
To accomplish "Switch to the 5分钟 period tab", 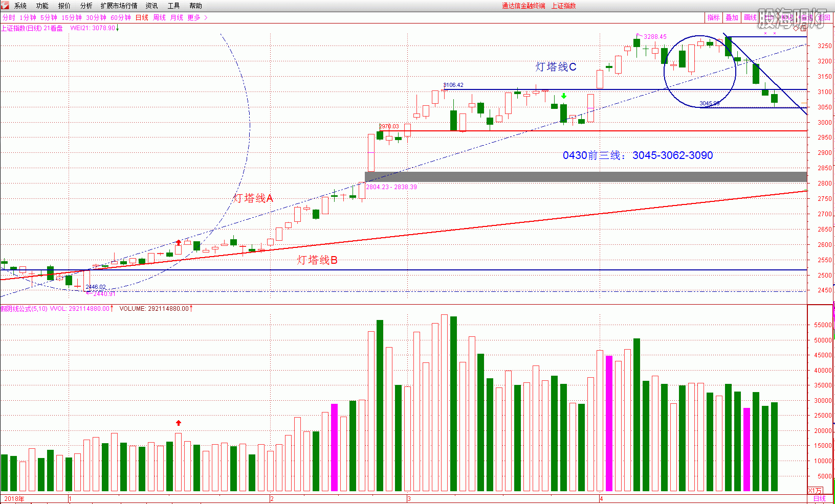I will point(49,17).
